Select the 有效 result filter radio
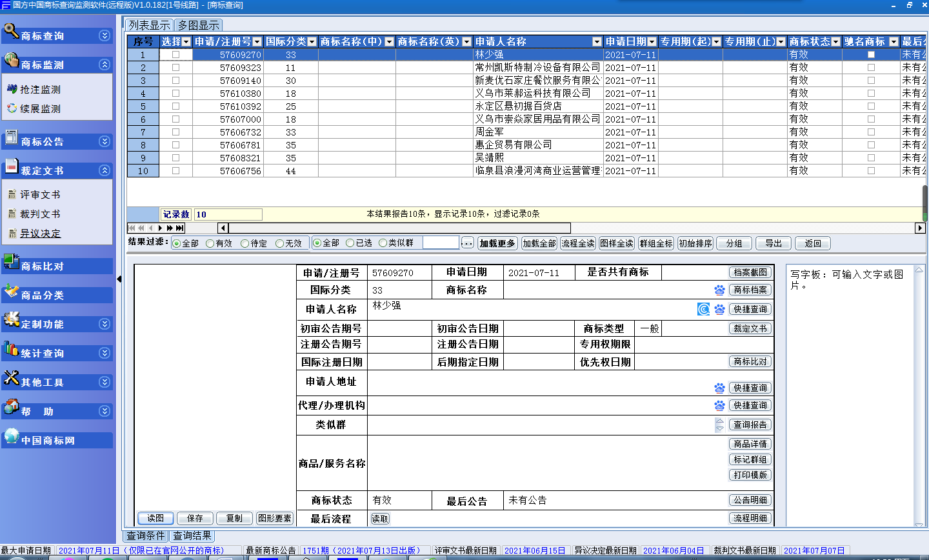This screenshot has height=560, width=929. (210, 243)
